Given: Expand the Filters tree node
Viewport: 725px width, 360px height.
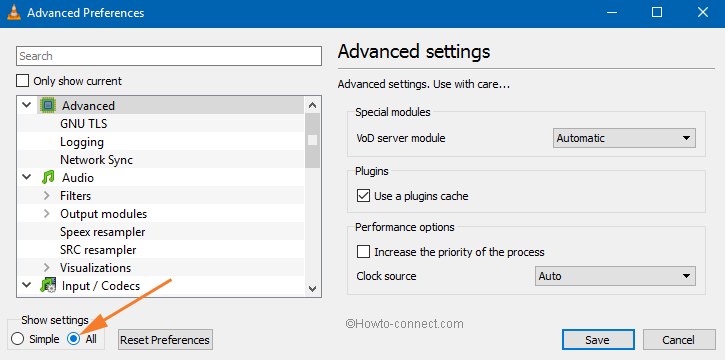Looking at the screenshot, I should [x=46, y=196].
